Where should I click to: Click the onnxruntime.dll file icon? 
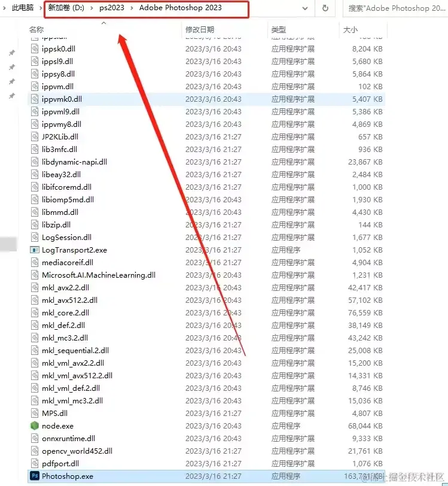(35, 438)
